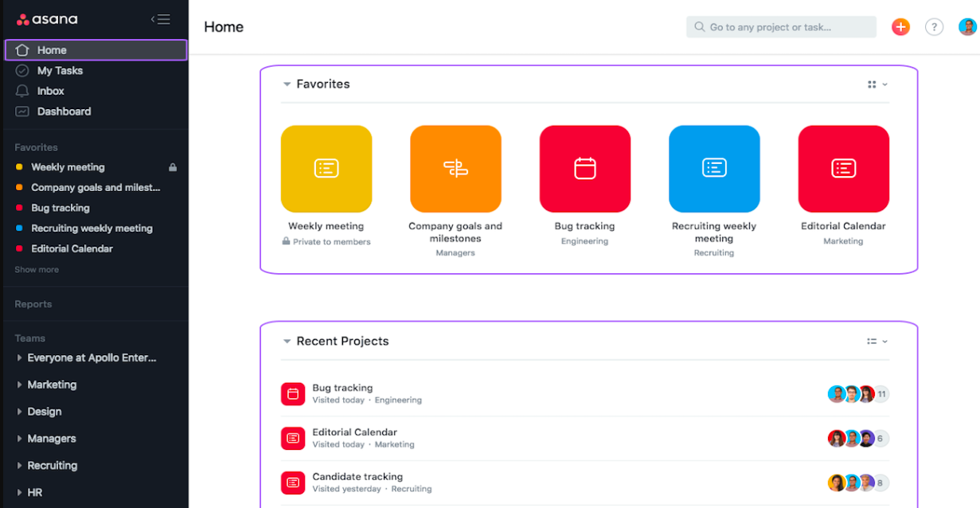The height and width of the screenshot is (508, 980).
Task: Click the 8 member count on Candidate tracking
Action: pyautogui.click(x=881, y=483)
